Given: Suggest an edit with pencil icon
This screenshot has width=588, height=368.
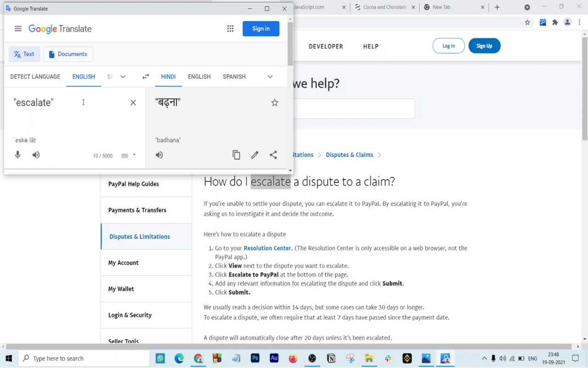Looking at the screenshot, I should [x=255, y=155].
